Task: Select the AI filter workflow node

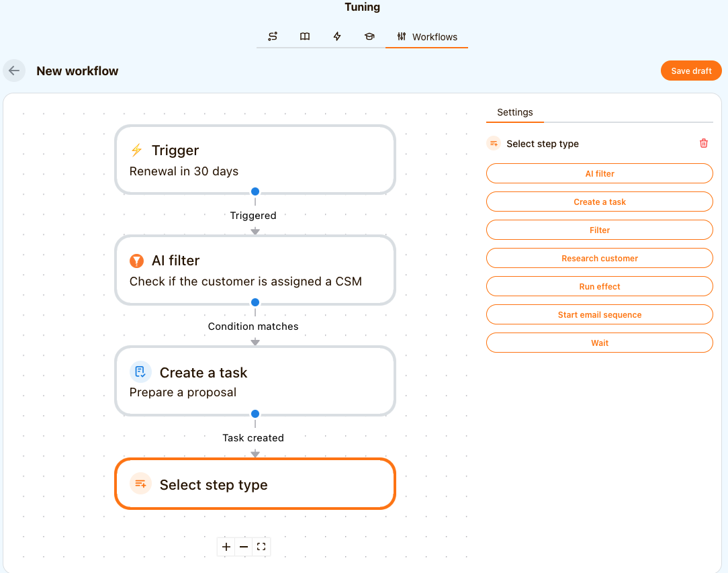Action: click(255, 270)
